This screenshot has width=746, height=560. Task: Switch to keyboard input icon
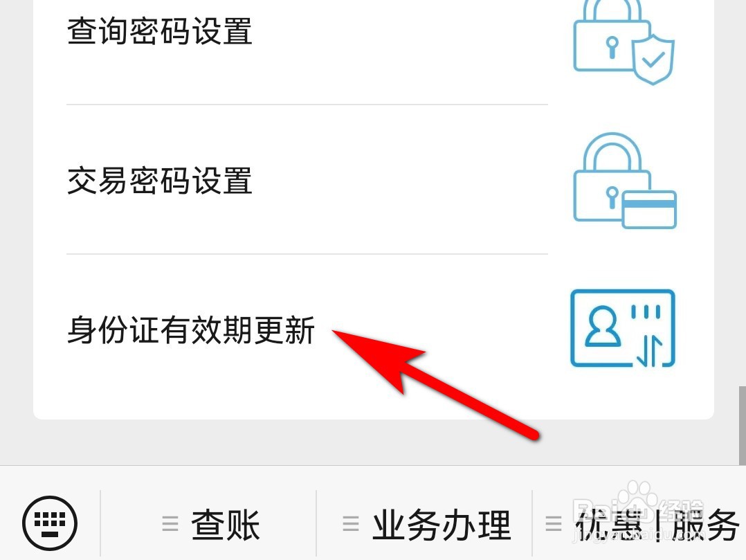pyautogui.click(x=50, y=523)
